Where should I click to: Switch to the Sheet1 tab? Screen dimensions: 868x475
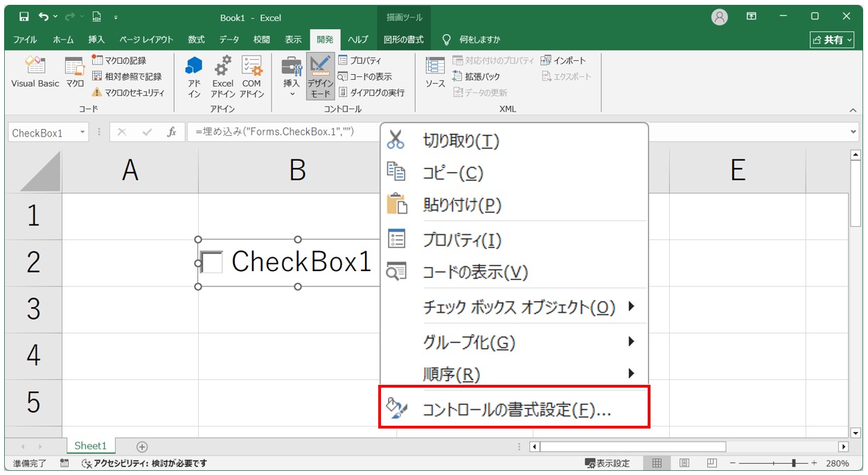point(91,446)
